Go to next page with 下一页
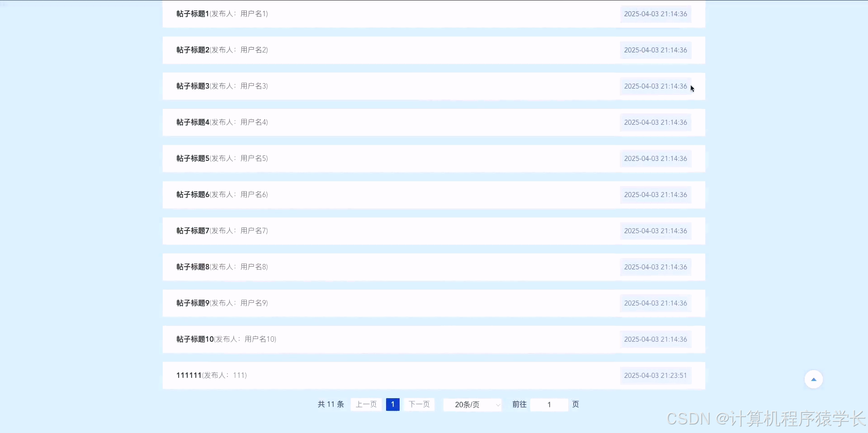This screenshot has width=868, height=433. [x=419, y=404]
